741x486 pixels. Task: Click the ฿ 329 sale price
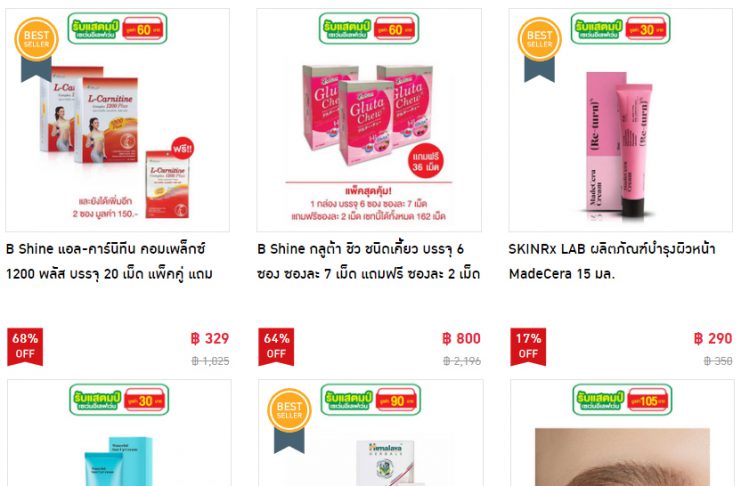point(210,338)
